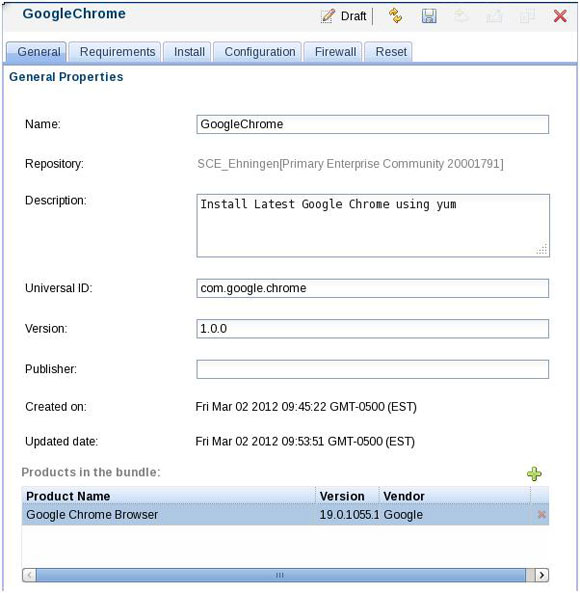The height and width of the screenshot is (593, 580).
Task: Select the Google Chrome Browser row
Action: (x=285, y=515)
